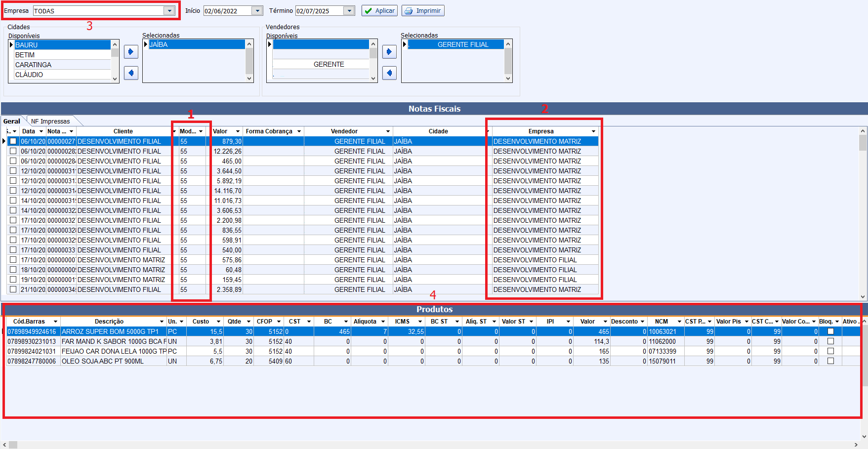868x449 pixels.
Task: Open the Início date picker dropdown
Action: pyautogui.click(x=257, y=11)
